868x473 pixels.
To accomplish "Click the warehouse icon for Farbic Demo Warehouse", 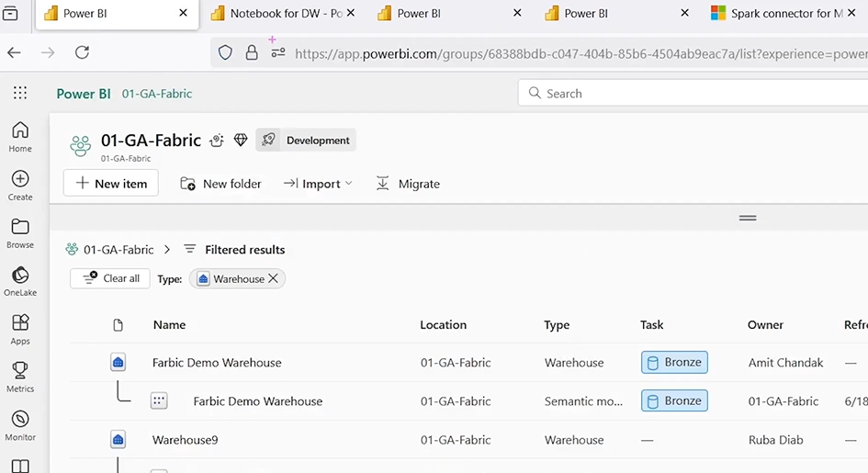I will pos(118,363).
